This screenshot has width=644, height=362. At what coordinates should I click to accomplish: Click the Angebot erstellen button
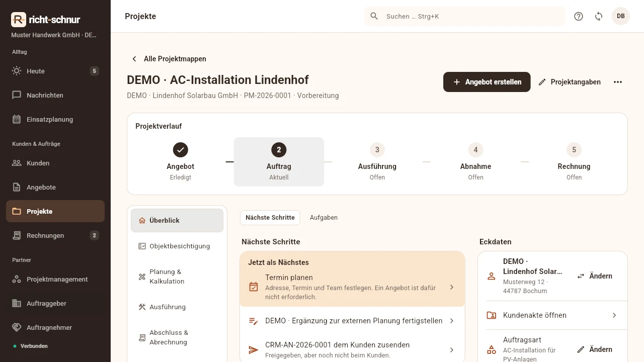tap(487, 82)
